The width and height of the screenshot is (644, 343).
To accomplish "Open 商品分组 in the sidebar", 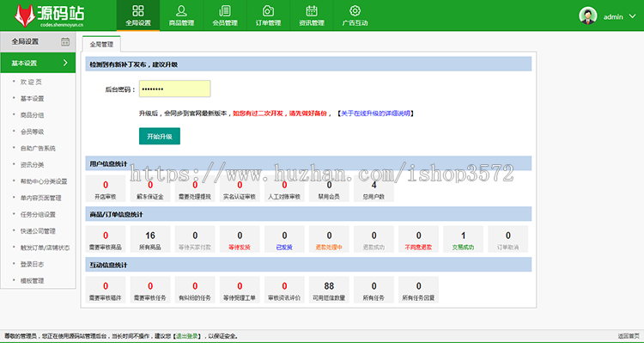I will click(x=32, y=115).
